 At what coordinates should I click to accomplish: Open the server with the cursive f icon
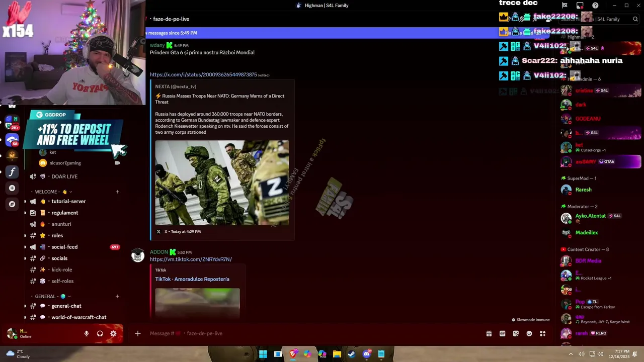click(12, 172)
